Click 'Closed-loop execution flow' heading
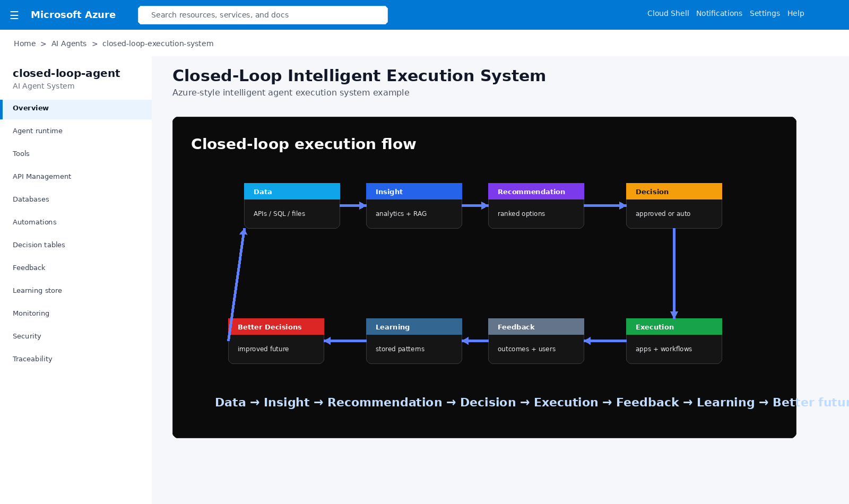Screen dimensions: 849x504 (304, 144)
